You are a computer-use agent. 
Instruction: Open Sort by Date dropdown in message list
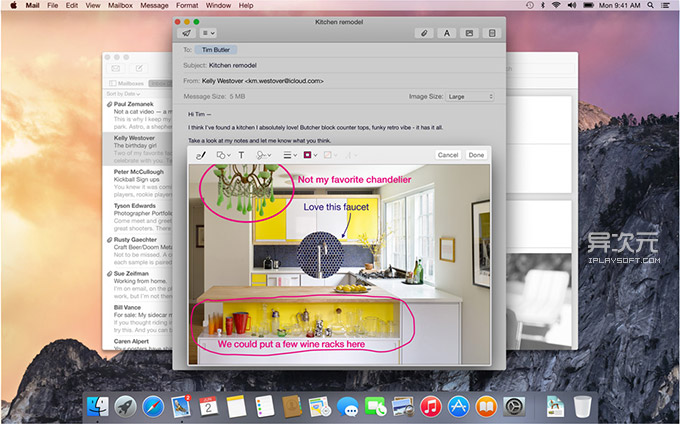point(123,94)
